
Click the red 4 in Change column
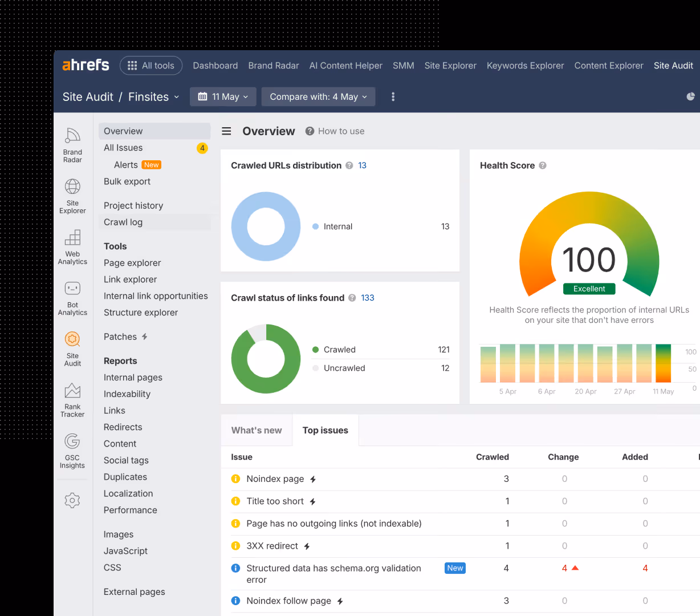tap(564, 568)
